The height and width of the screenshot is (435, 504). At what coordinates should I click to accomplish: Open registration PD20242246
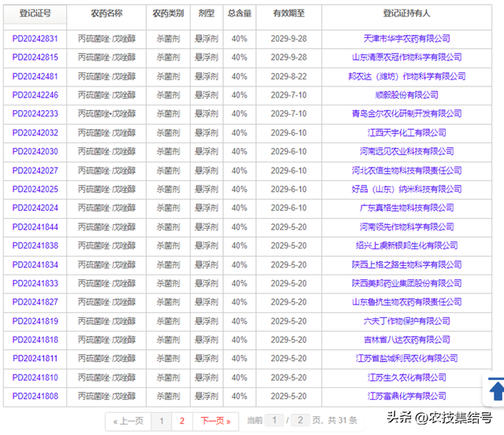(35, 95)
